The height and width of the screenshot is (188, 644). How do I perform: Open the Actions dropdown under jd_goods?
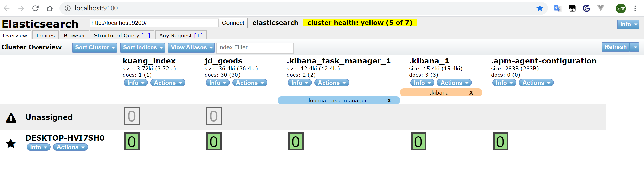pyautogui.click(x=249, y=83)
